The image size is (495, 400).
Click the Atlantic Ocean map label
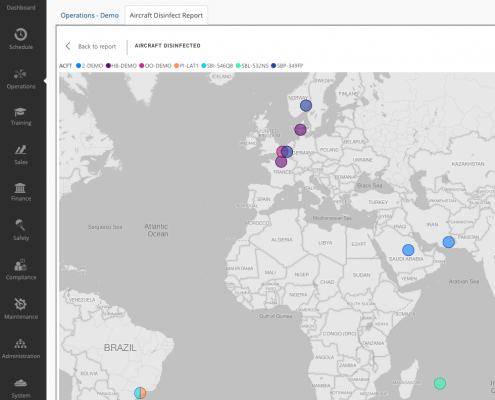(x=157, y=230)
